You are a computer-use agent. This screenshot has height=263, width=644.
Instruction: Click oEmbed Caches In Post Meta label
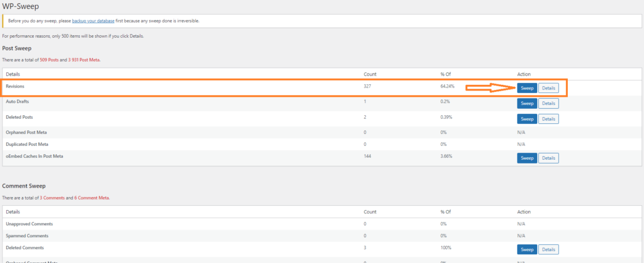[x=35, y=156]
